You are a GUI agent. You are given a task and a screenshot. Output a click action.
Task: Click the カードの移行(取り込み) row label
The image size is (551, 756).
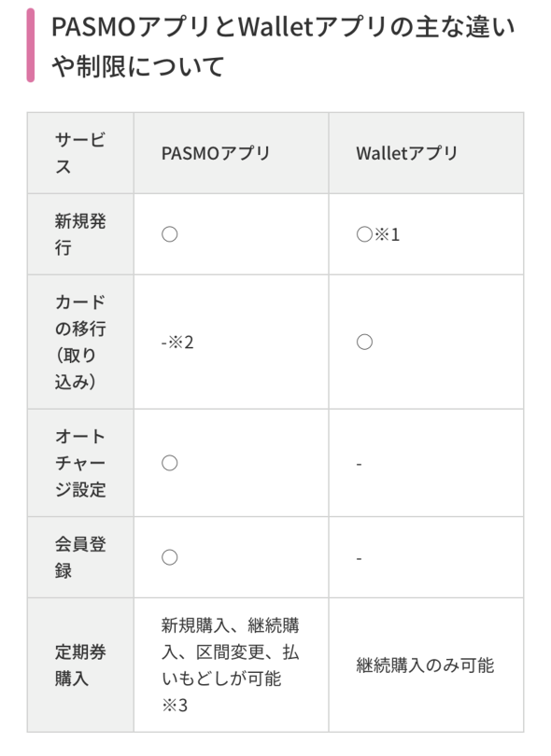point(80,342)
